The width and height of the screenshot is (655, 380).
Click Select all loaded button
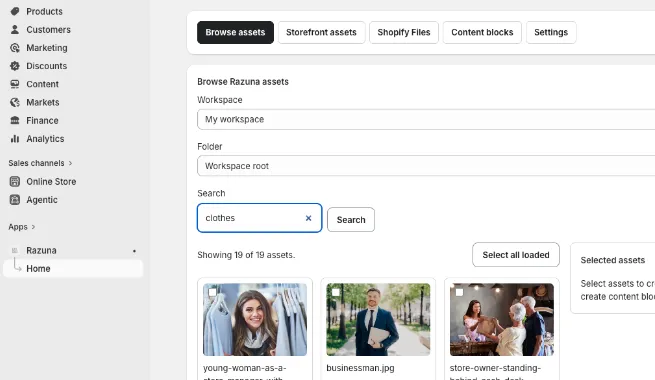coord(516,255)
